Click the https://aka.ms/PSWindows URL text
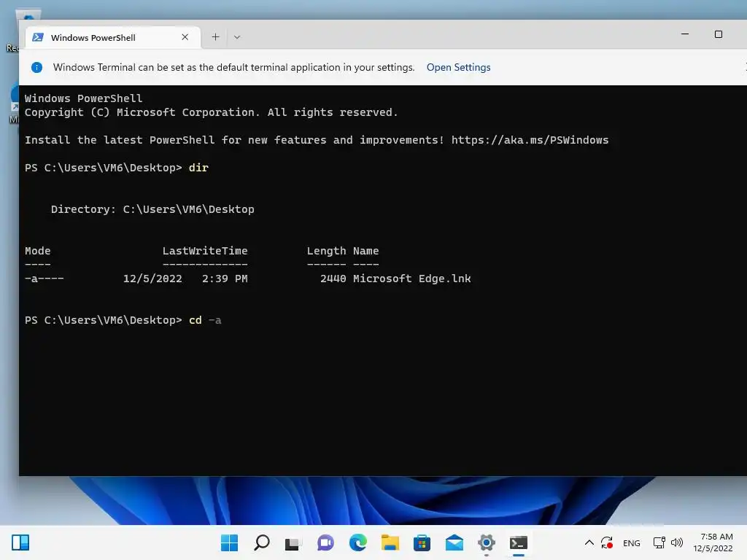 coord(530,140)
